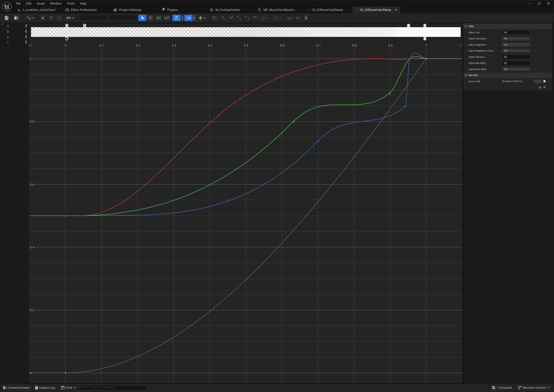Activate the retime tool

tap(159, 18)
